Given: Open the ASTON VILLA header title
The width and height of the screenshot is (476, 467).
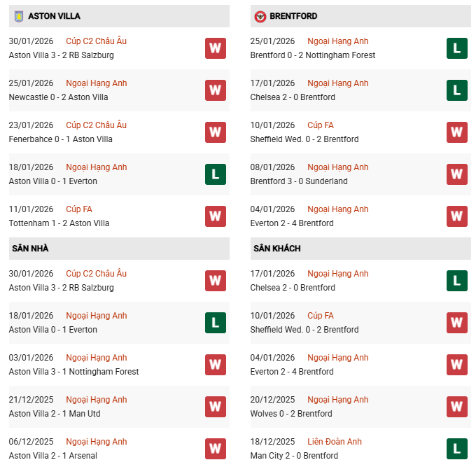Looking at the screenshot, I should click(x=54, y=16).
